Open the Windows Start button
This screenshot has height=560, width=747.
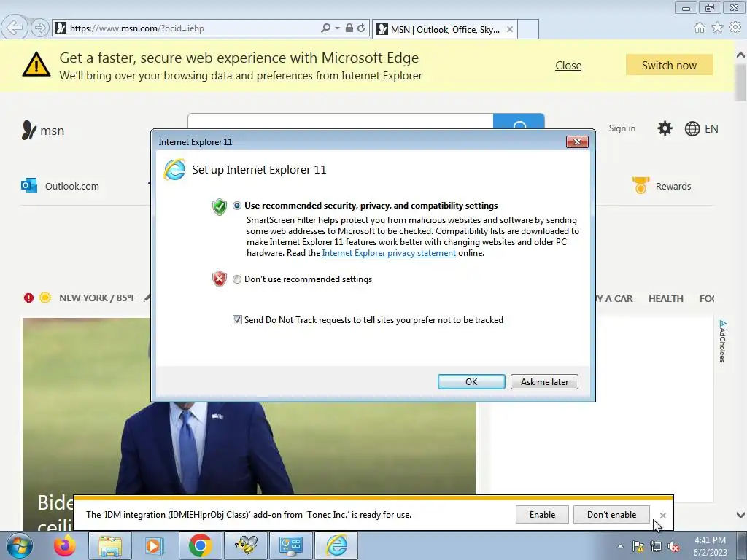coord(20,545)
